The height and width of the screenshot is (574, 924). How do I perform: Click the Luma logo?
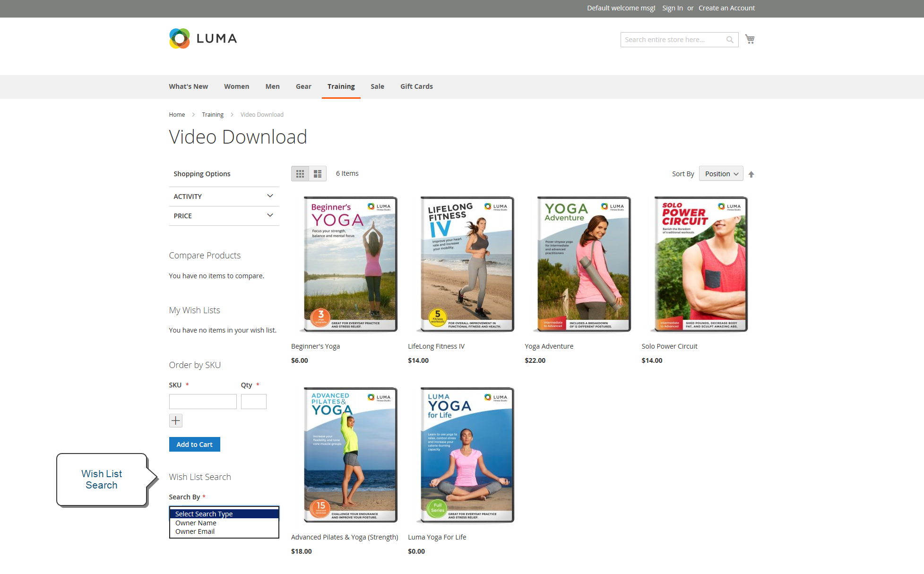[203, 38]
